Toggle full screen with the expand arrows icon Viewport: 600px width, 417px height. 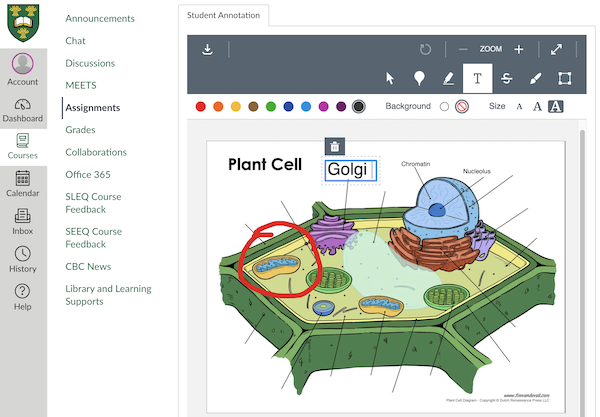pyautogui.click(x=556, y=49)
